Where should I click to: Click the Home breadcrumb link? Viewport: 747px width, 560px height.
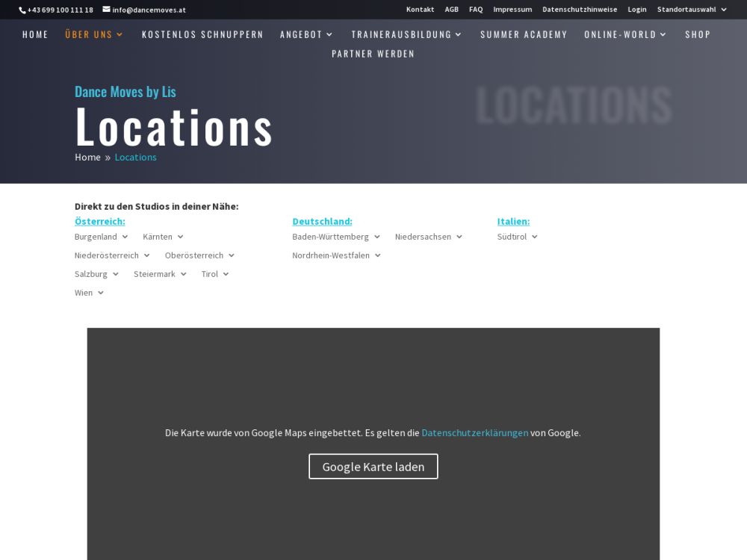click(87, 157)
